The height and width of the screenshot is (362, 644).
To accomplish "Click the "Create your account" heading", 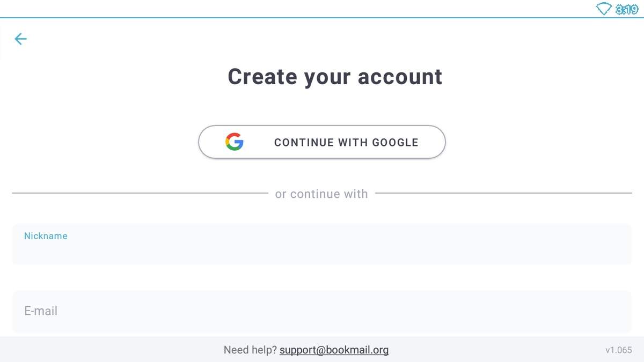I will click(x=335, y=76).
